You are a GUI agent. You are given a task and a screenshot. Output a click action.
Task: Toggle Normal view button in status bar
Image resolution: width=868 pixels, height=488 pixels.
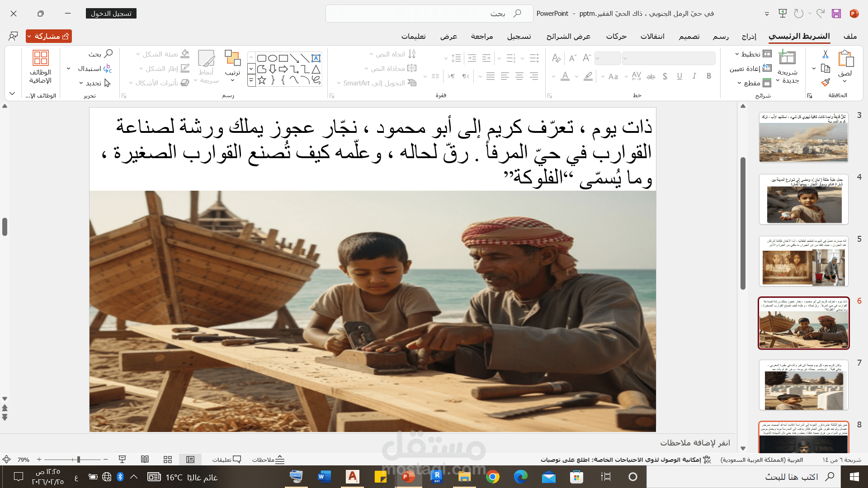[190, 460]
